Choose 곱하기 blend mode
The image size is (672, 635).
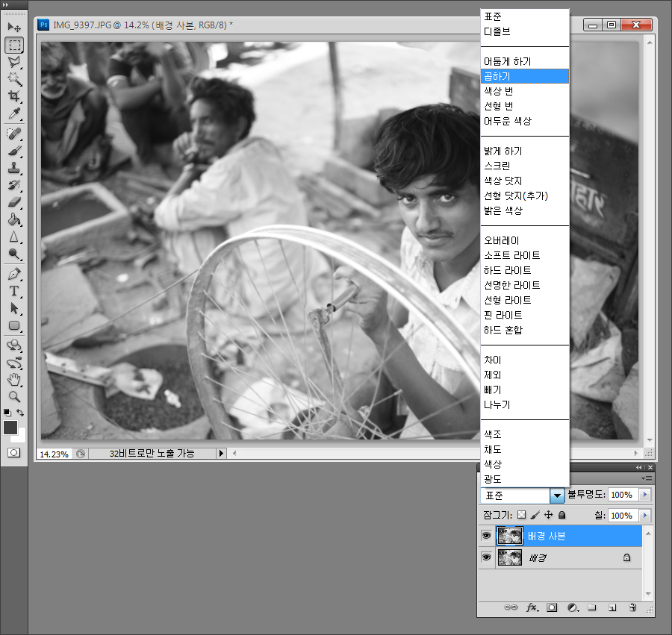click(525, 76)
